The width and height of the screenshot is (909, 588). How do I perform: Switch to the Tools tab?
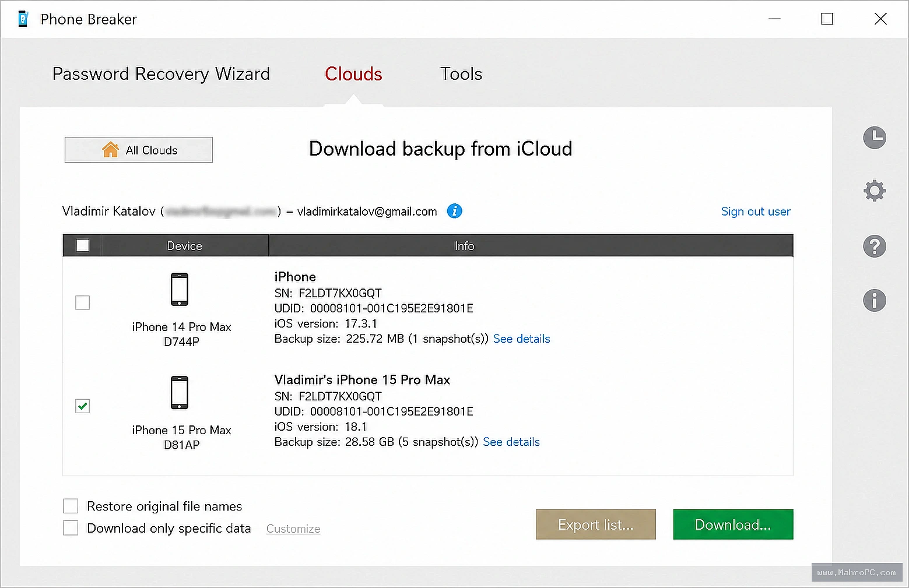point(461,74)
